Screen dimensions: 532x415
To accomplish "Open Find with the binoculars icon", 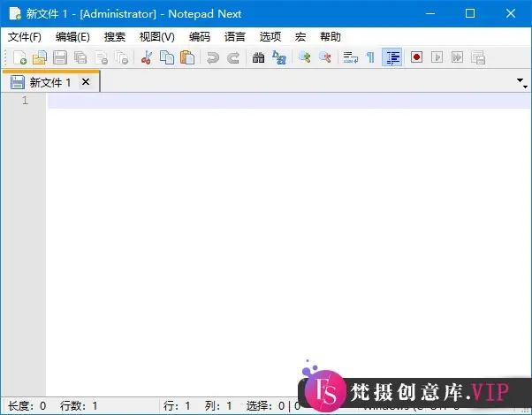I will 258,57.
